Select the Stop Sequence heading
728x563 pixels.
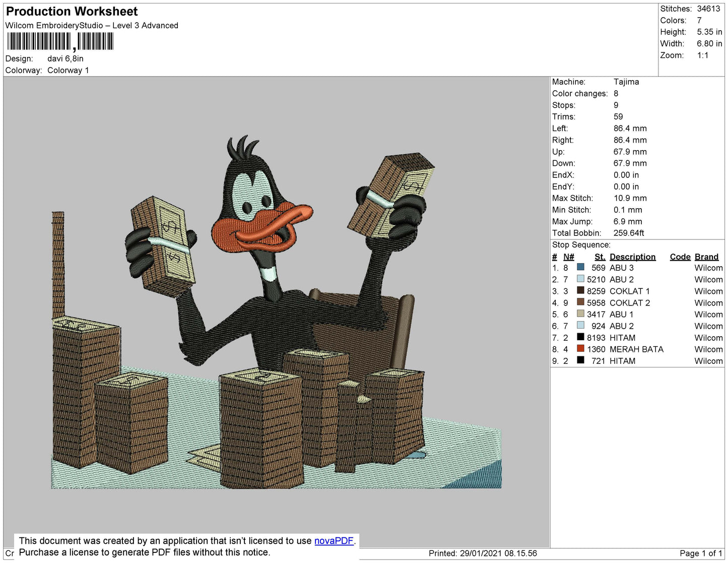pos(581,245)
